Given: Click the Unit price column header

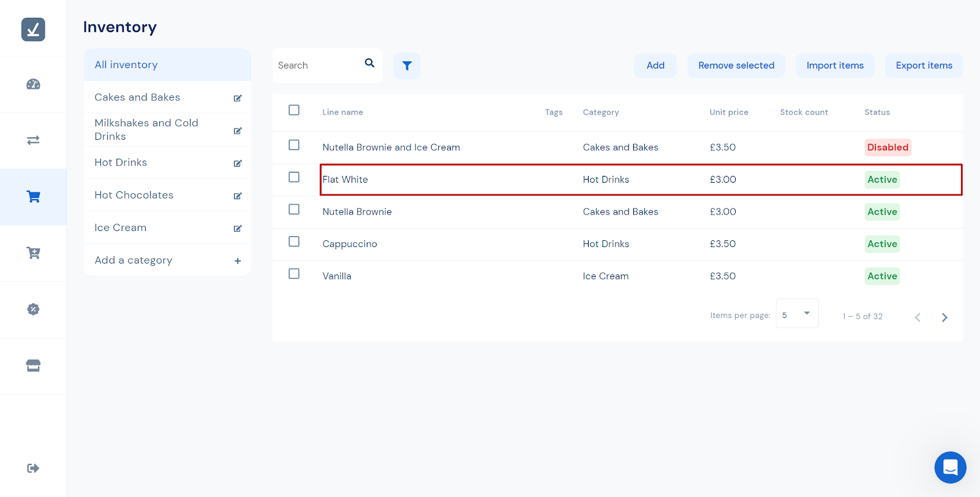Looking at the screenshot, I should click(x=729, y=112).
